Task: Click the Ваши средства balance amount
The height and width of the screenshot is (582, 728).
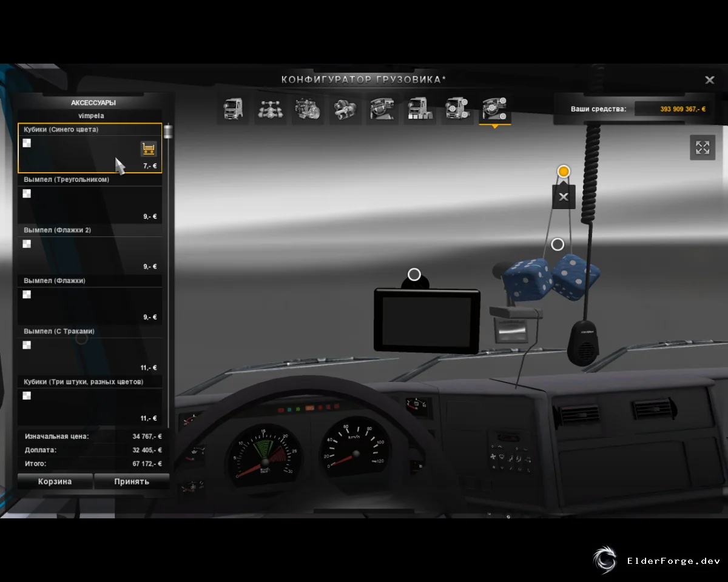Action: pos(683,109)
